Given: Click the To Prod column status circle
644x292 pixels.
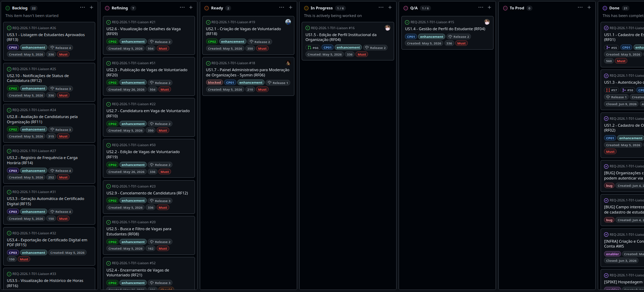Looking at the screenshot, I should pos(505,8).
